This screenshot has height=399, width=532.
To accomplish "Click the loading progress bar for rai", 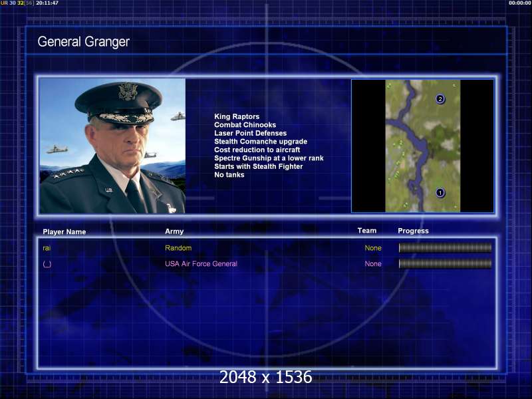I will pyautogui.click(x=445, y=248).
